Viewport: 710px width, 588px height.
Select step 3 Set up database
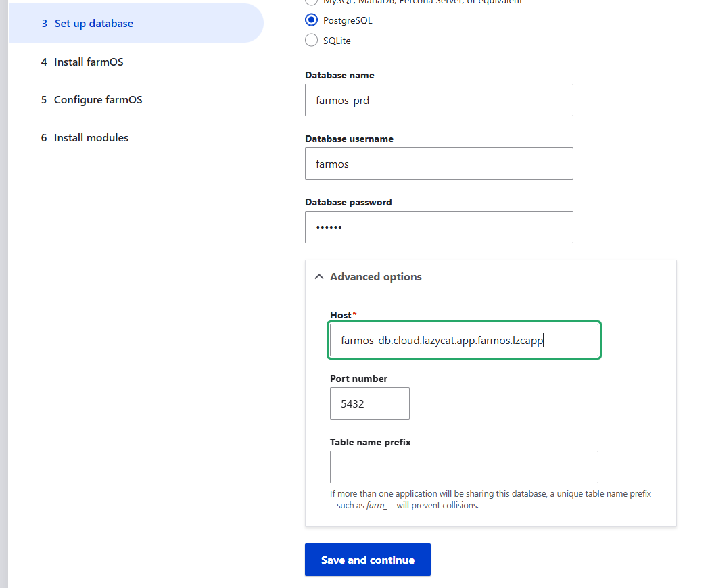[136, 23]
